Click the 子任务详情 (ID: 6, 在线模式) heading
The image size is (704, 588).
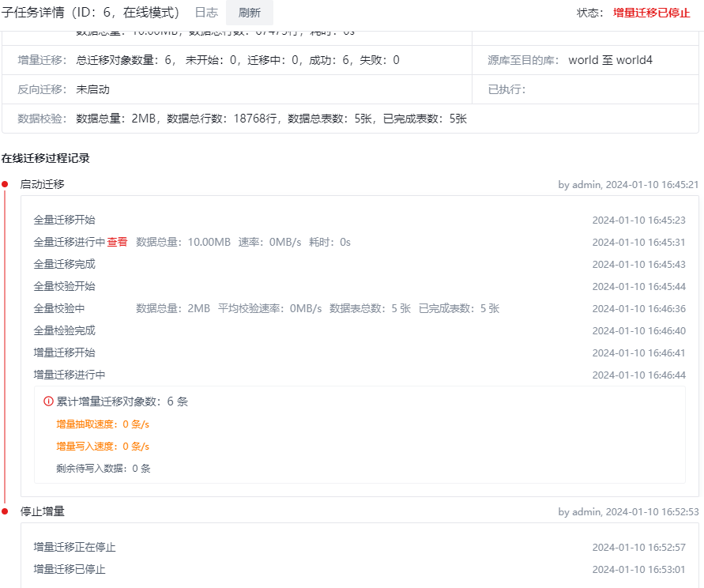[90, 13]
